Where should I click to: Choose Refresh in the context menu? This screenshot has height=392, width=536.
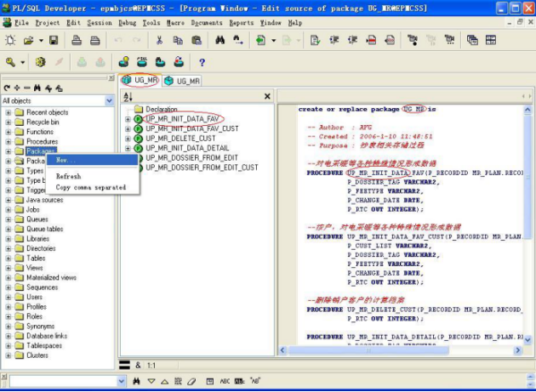pyautogui.click(x=92, y=176)
